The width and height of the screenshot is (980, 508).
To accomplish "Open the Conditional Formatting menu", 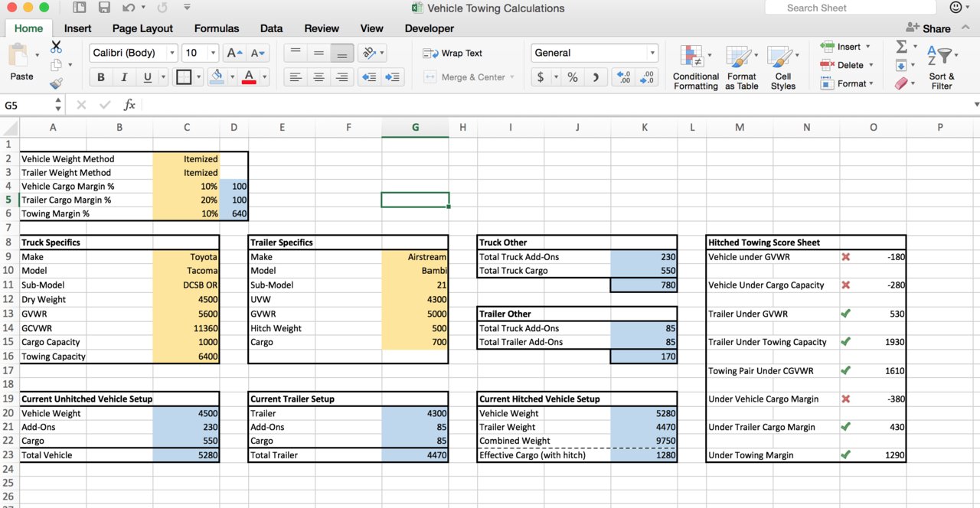I will 696,67.
